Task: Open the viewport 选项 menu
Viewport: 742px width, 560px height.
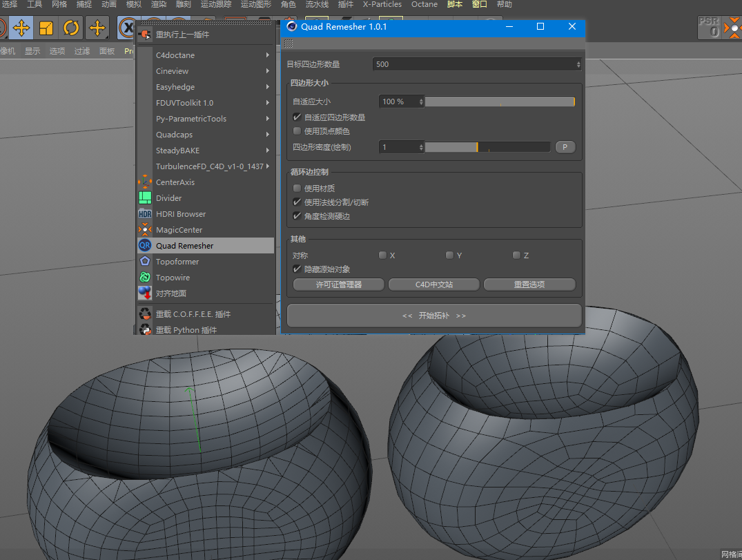Action: coord(57,50)
